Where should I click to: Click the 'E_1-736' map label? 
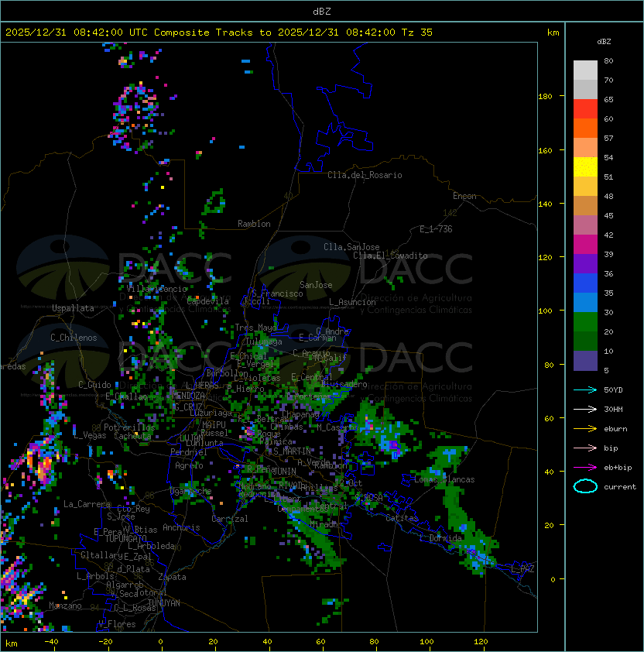[436, 229]
